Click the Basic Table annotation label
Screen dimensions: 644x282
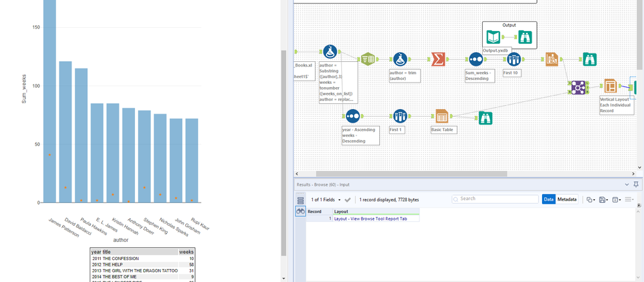pyautogui.click(x=443, y=129)
